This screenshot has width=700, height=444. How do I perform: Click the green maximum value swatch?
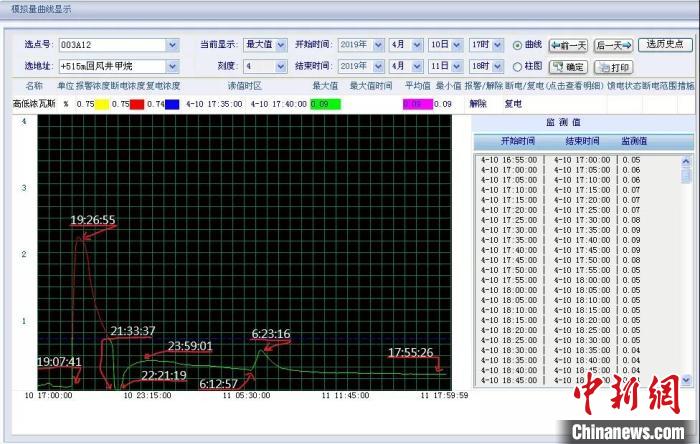(x=325, y=103)
